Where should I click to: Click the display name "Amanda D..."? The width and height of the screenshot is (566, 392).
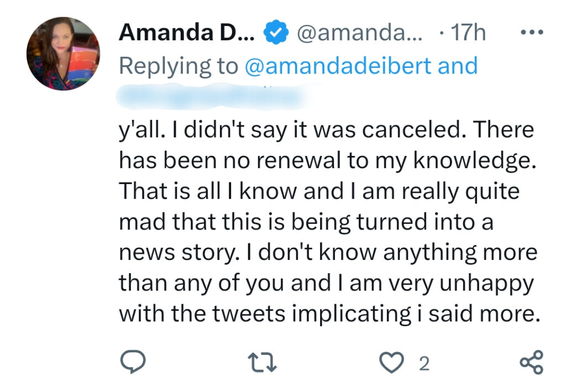(x=186, y=34)
